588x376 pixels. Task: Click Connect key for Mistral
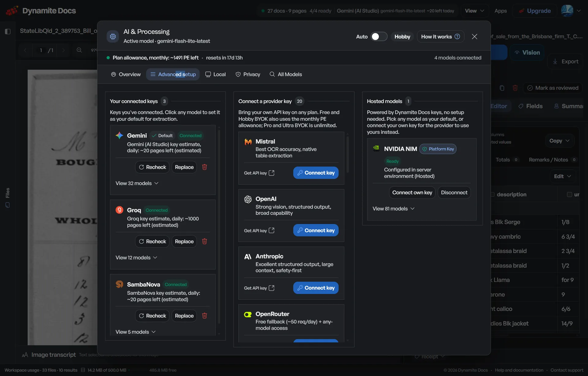tap(316, 173)
